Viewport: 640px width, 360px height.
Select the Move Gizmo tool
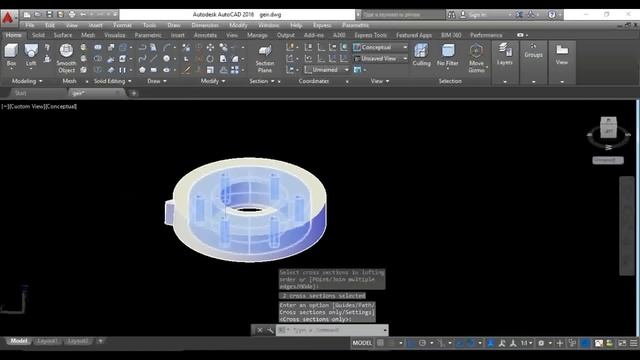[476, 58]
